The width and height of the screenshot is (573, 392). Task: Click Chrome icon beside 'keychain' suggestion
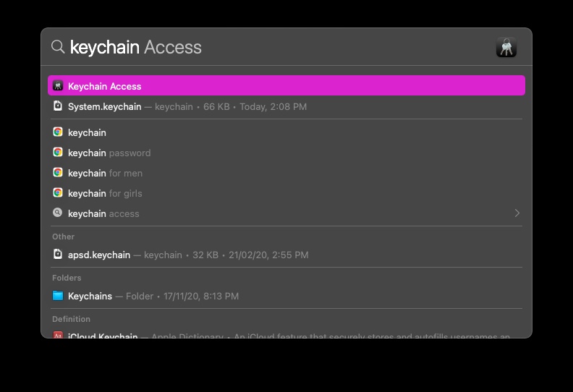click(58, 132)
